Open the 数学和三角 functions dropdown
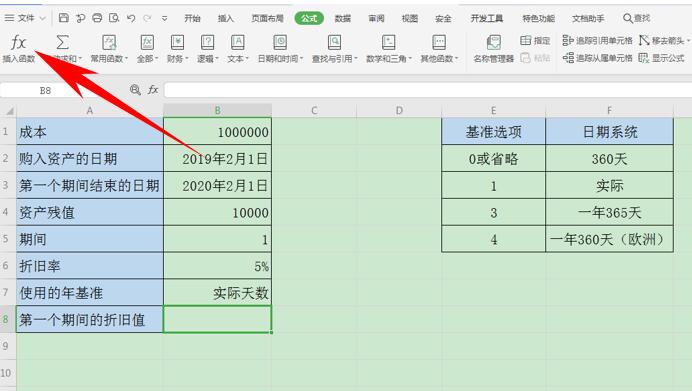The height and width of the screenshot is (391, 692). click(388, 49)
